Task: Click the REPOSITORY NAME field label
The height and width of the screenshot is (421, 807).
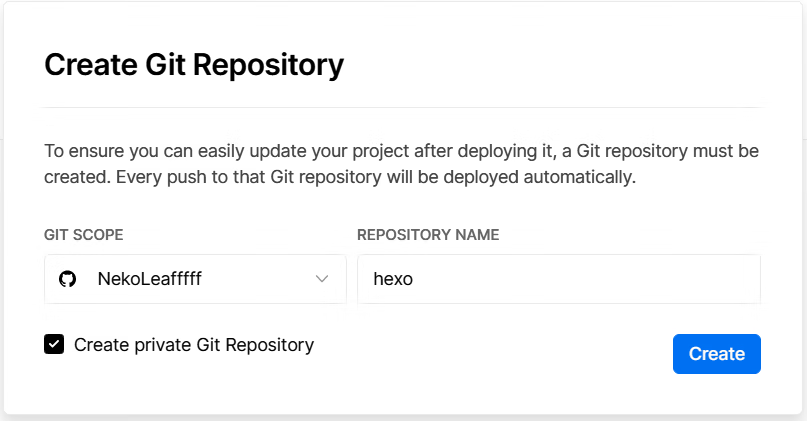Action: tap(428, 235)
